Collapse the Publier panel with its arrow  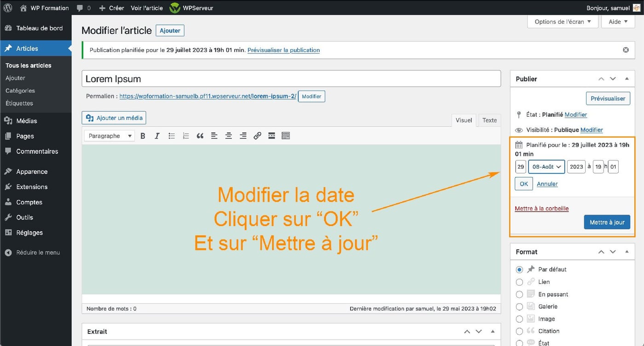pos(627,79)
